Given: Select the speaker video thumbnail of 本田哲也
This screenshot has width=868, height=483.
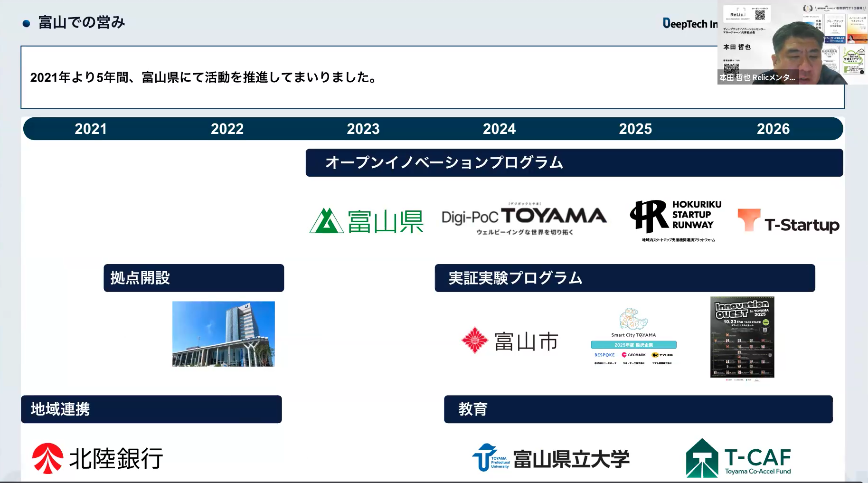Looking at the screenshot, I should 793,42.
